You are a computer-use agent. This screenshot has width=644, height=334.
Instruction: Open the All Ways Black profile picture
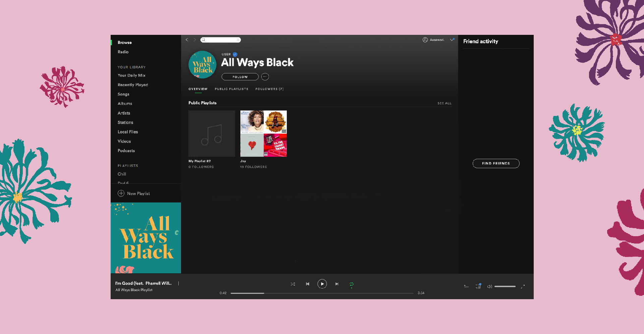202,65
